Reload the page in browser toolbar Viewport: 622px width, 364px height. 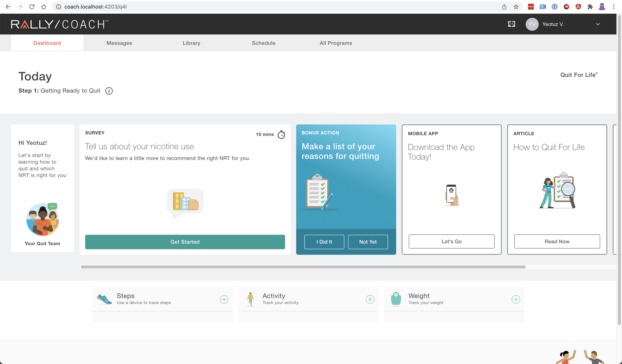(32, 7)
